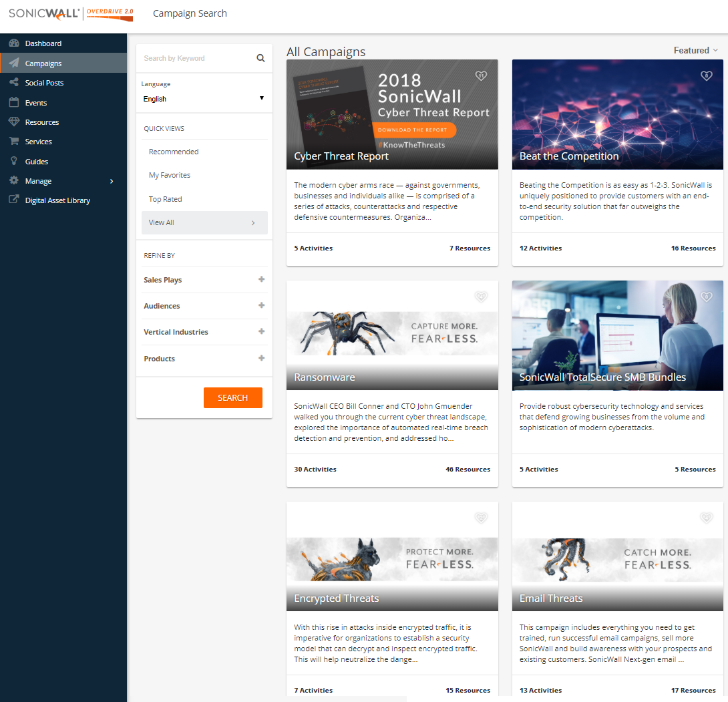
Task: Click '46 Resources' on Ransomware card
Action: (x=468, y=470)
